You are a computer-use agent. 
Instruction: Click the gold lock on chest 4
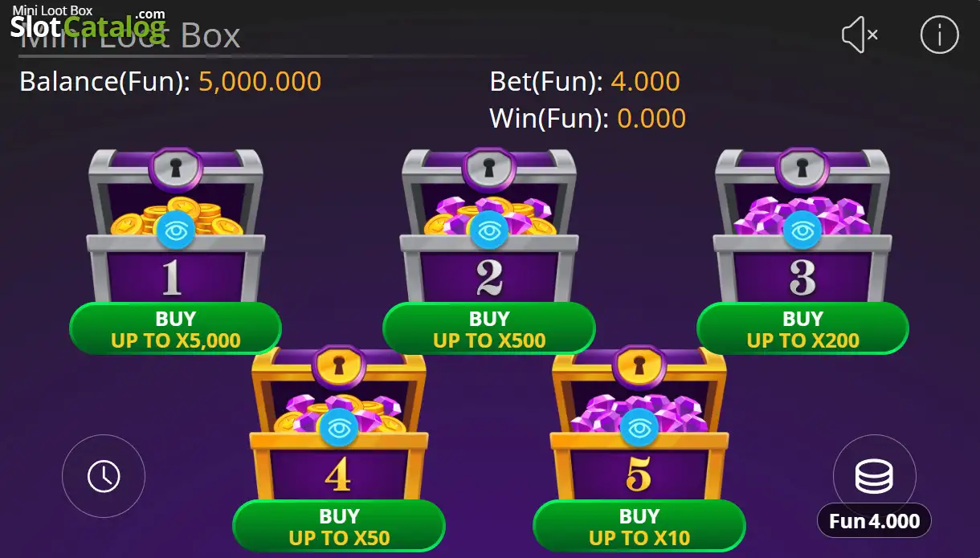click(337, 365)
